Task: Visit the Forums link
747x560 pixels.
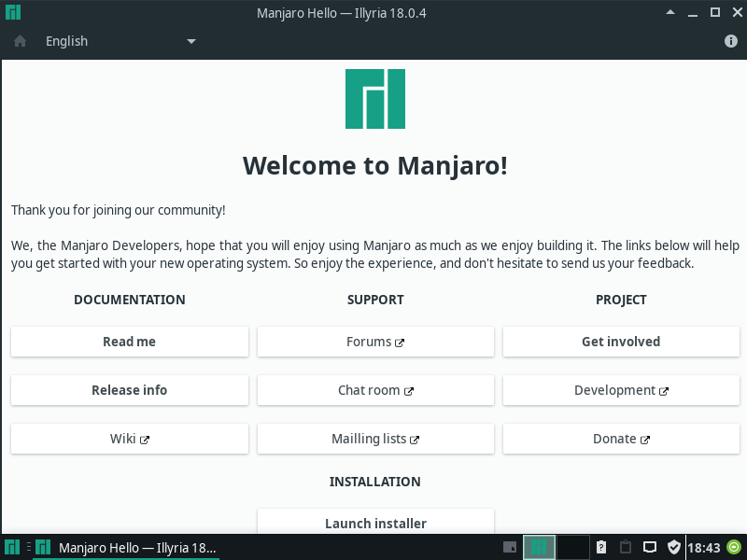Action: tap(375, 342)
